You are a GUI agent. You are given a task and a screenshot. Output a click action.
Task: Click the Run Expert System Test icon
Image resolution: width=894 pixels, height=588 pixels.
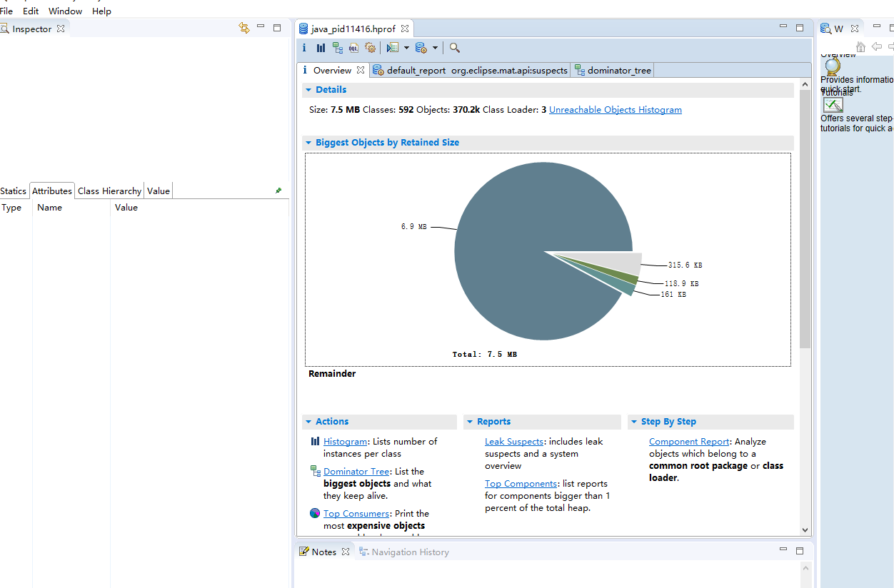(392, 48)
